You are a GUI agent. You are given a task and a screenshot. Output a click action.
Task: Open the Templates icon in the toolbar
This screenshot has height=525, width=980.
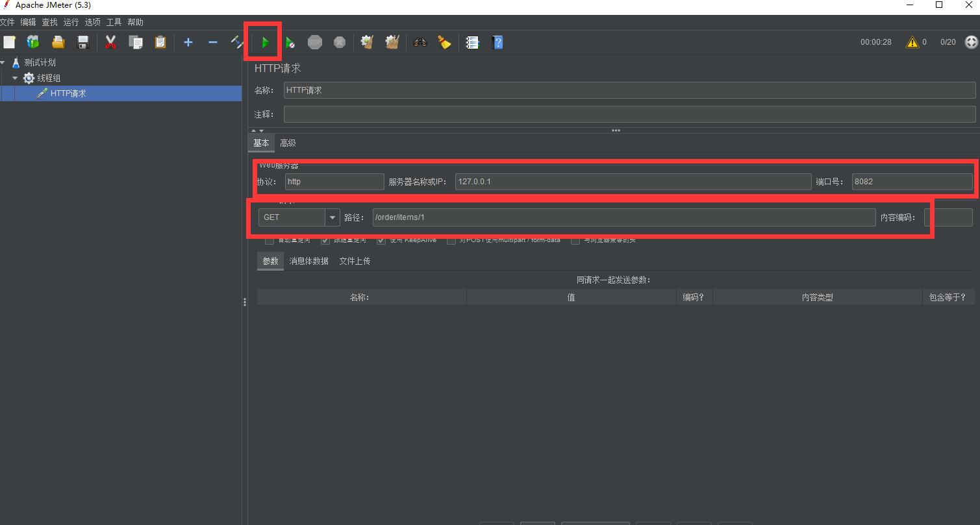pos(33,42)
